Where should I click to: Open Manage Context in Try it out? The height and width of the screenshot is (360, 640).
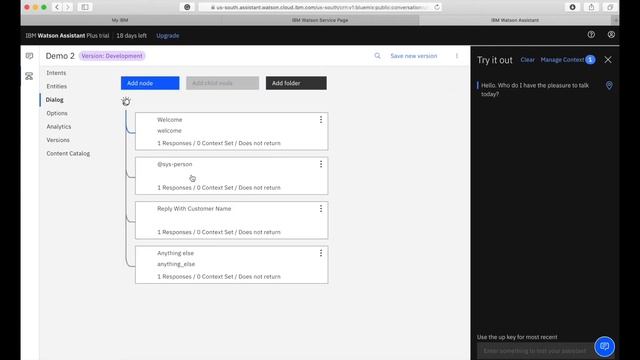tap(562, 60)
